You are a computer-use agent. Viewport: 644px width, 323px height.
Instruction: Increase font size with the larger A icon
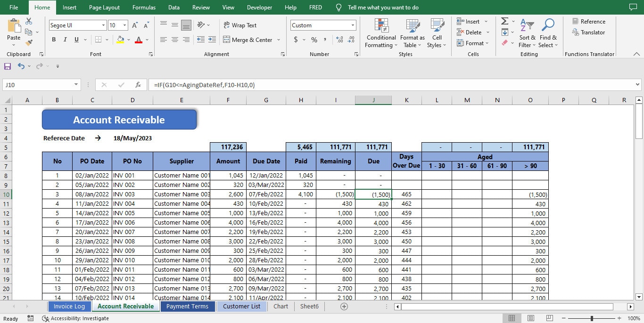[135, 25]
